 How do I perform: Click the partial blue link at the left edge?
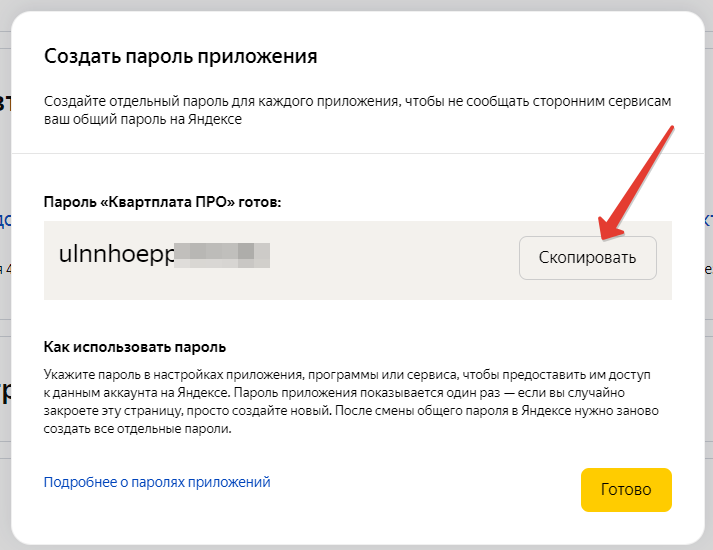pyautogui.click(x=5, y=220)
